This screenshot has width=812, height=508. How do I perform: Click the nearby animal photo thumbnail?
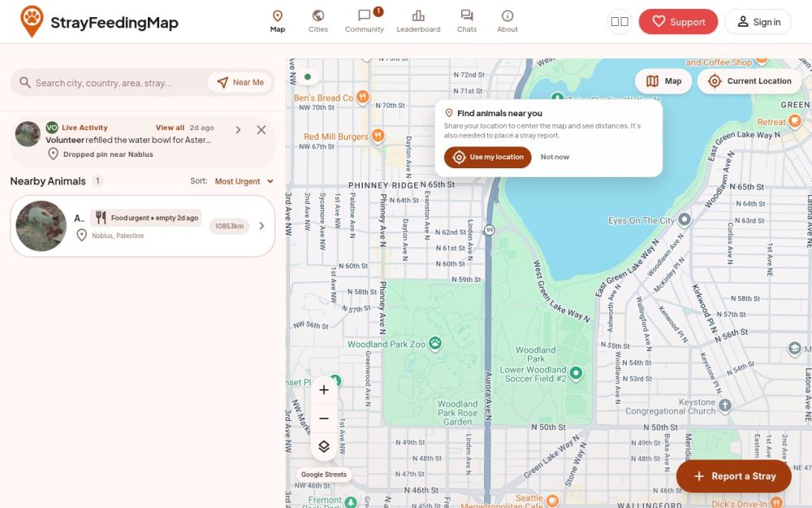[x=41, y=226]
